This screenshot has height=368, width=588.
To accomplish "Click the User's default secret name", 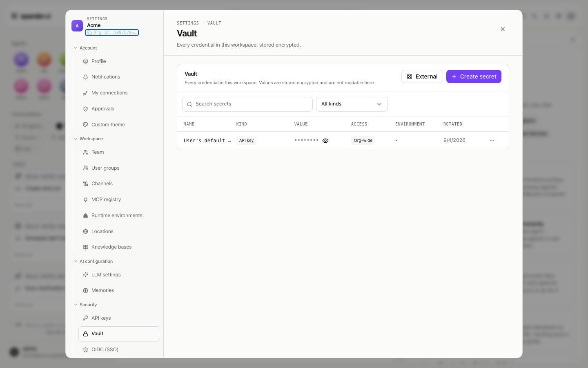I will tap(207, 141).
